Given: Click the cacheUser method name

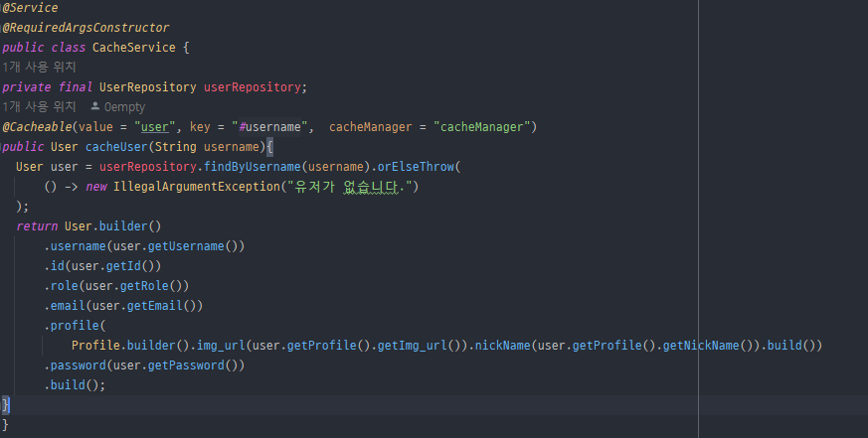Looking at the screenshot, I should pyautogui.click(x=116, y=147).
